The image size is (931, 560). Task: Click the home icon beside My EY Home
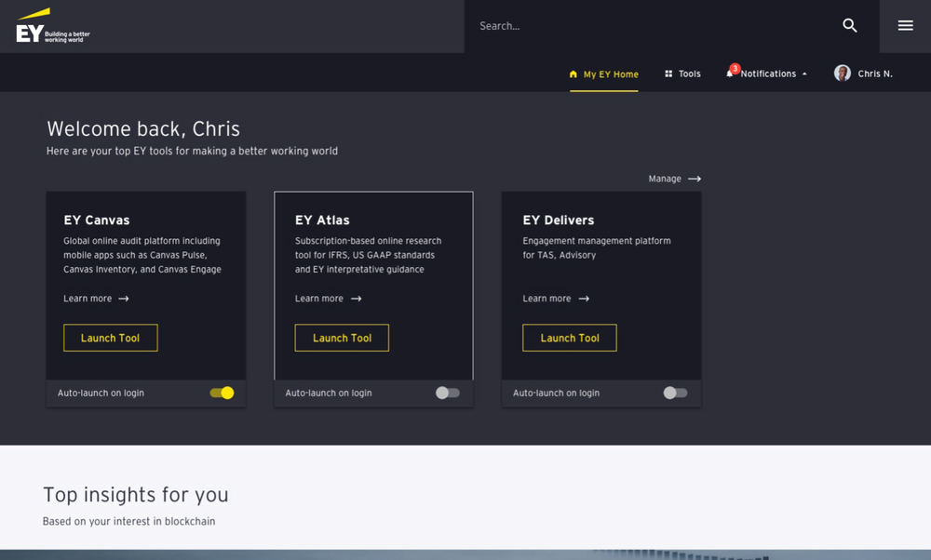[x=573, y=74]
